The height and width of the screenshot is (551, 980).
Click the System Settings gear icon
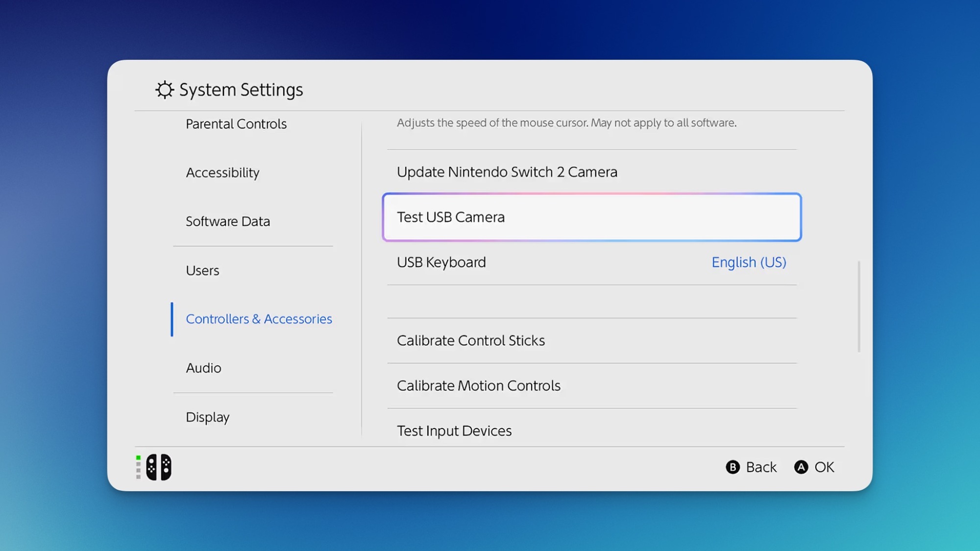click(x=165, y=90)
